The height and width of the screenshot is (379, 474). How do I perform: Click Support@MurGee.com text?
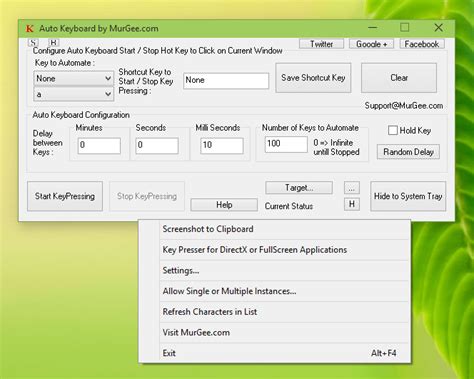(404, 106)
